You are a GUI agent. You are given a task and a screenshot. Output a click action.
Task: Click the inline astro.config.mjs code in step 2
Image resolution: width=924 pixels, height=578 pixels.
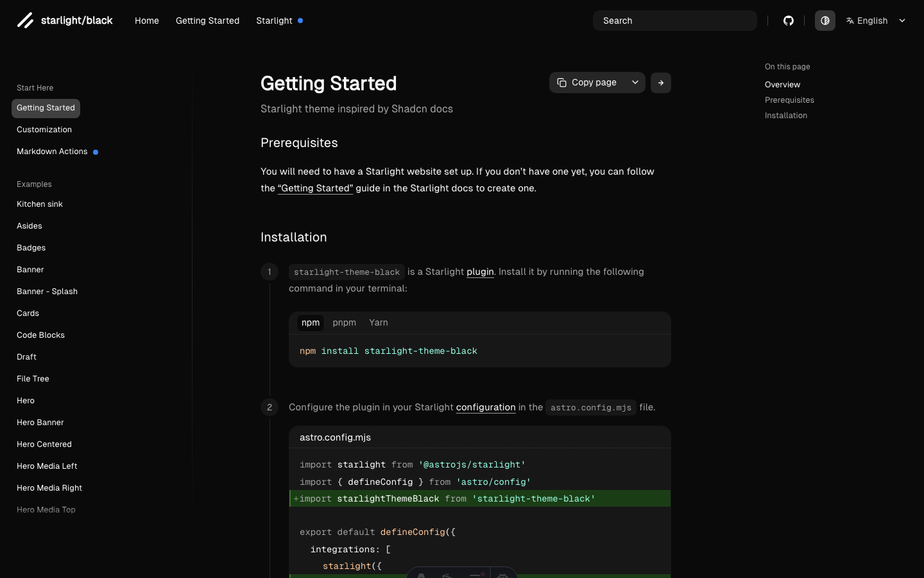click(x=591, y=408)
